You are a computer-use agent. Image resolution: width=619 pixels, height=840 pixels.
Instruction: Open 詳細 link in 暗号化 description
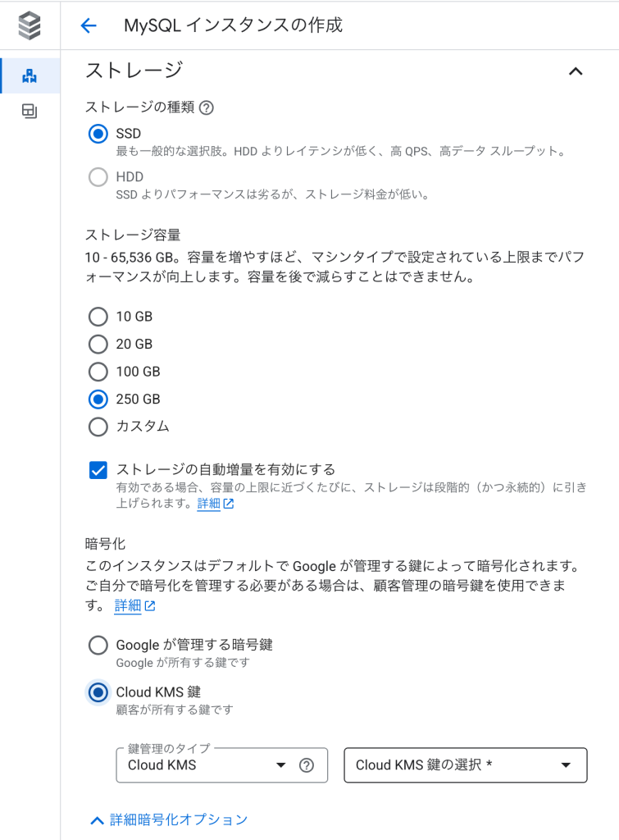[x=127, y=606]
